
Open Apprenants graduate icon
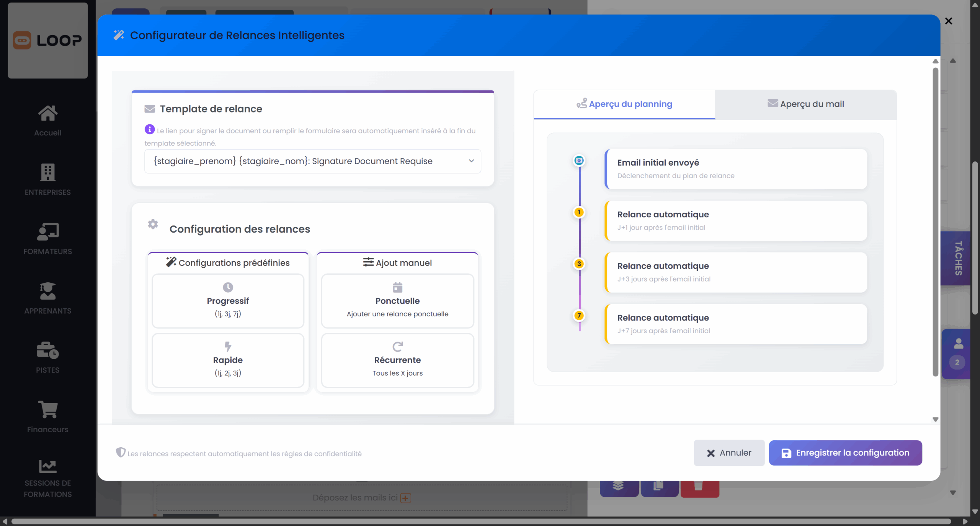pos(47,291)
